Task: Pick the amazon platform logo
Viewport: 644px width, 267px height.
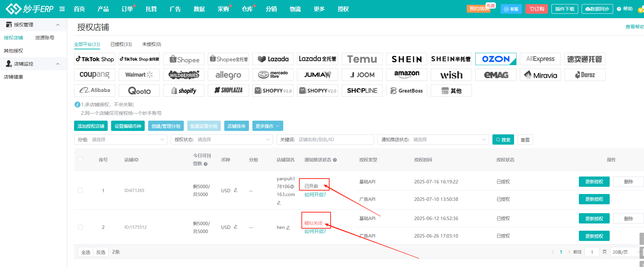Action: point(406,74)
